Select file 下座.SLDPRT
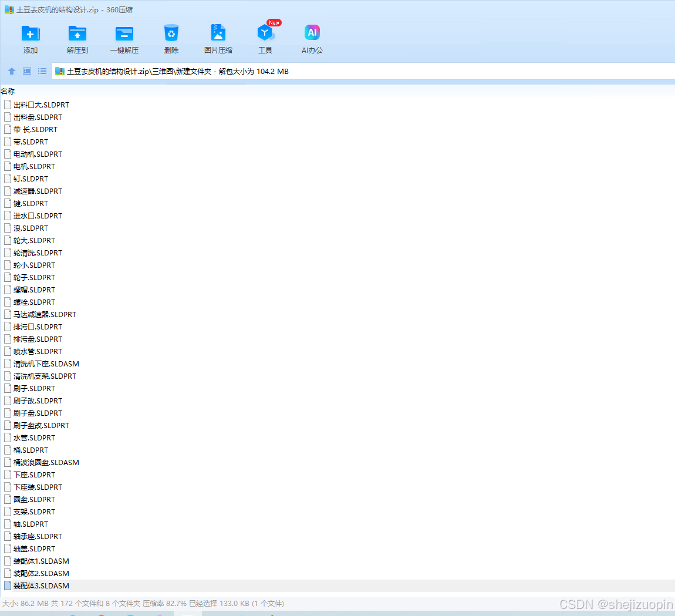 pyautogui.click(x=34, y=475)
